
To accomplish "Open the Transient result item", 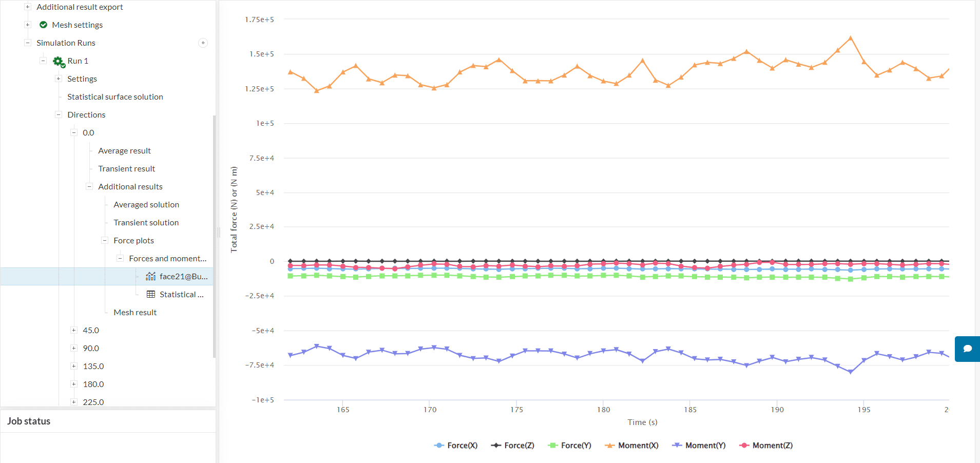I will click(126, 169).
